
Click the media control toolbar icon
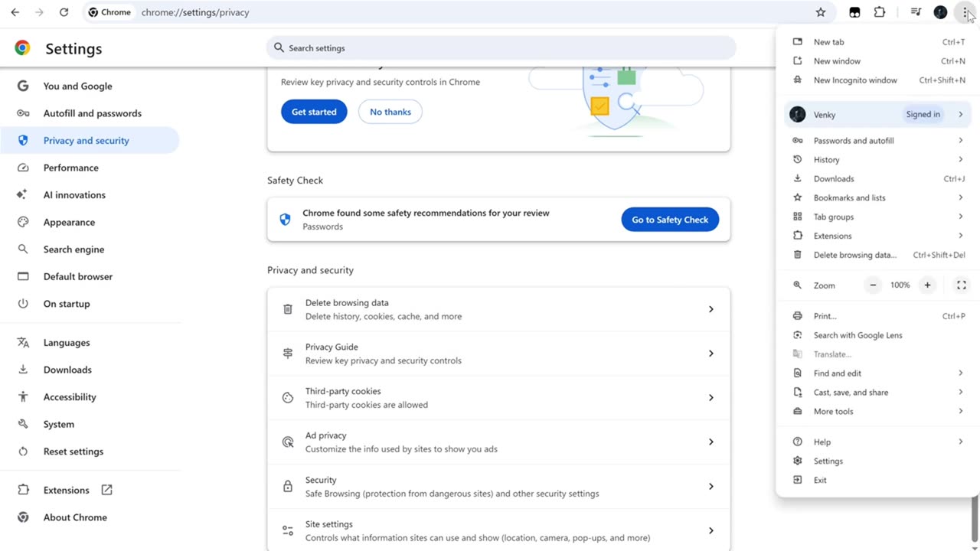[916, 12]
